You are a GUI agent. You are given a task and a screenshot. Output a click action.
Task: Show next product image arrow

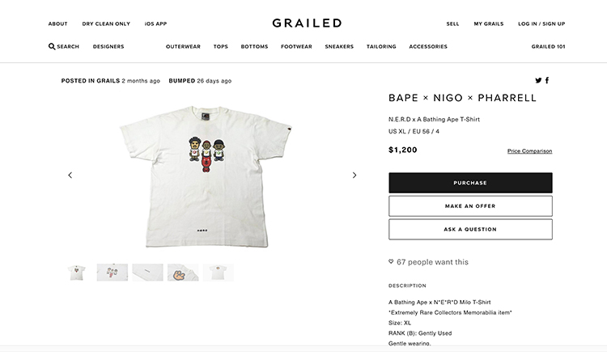coord(354,176)
